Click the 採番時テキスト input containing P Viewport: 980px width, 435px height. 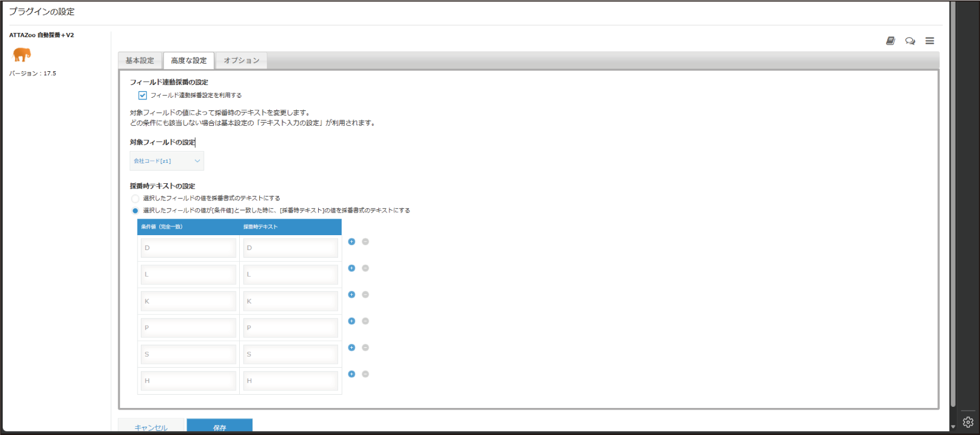coord(291,327)
